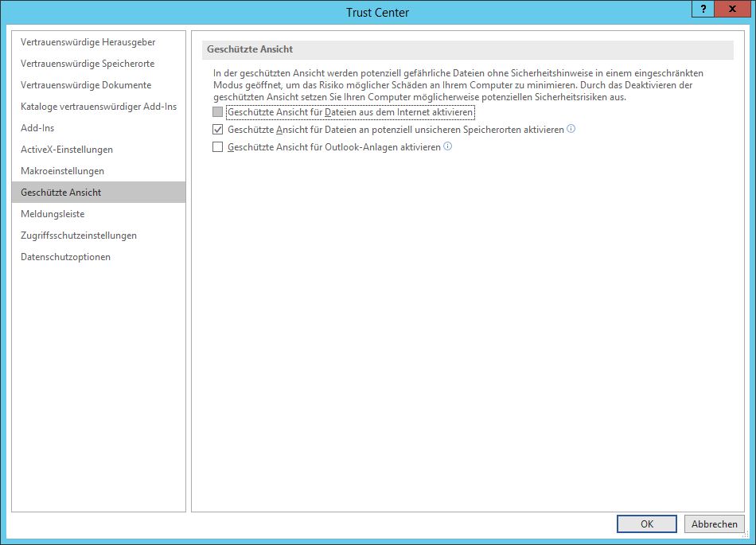Click info icon next to Outlook-Anlagen option
The image size is (756, 545).
(x=448, y=146)
